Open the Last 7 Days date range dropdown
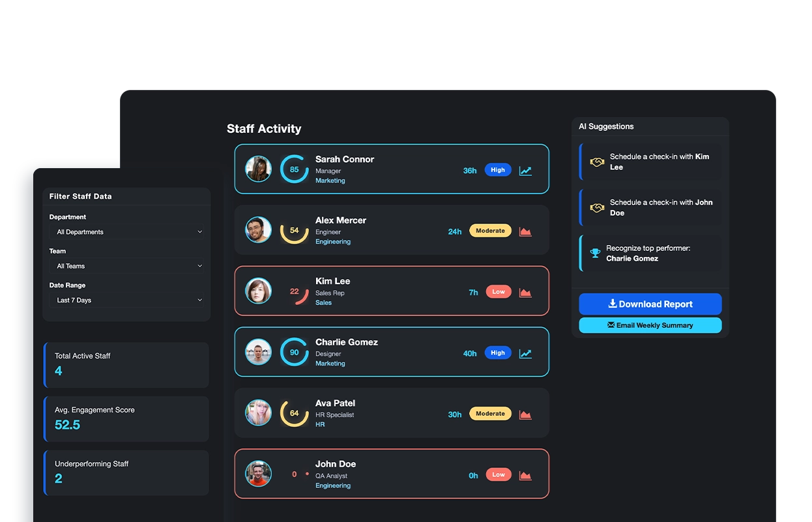The width and height of the screenshot is (812, 522). [x=127, y=300]
